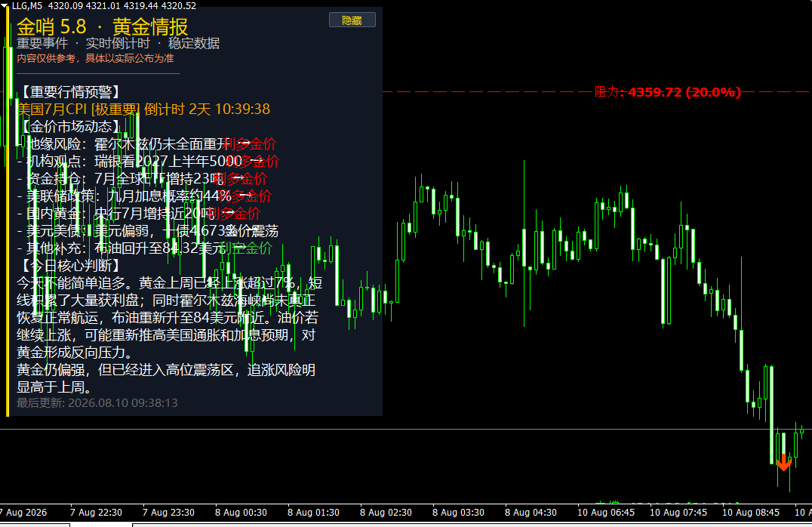Click the 10 Aug 06:45 time axis label
The image size is (812, 527).
tap(607, 513)
